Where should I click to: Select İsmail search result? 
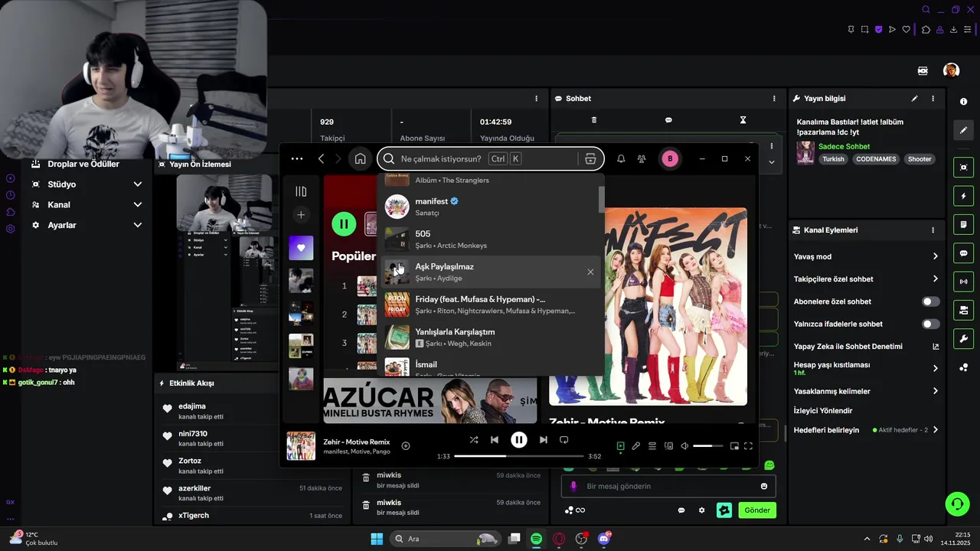(x=490, y=367)
